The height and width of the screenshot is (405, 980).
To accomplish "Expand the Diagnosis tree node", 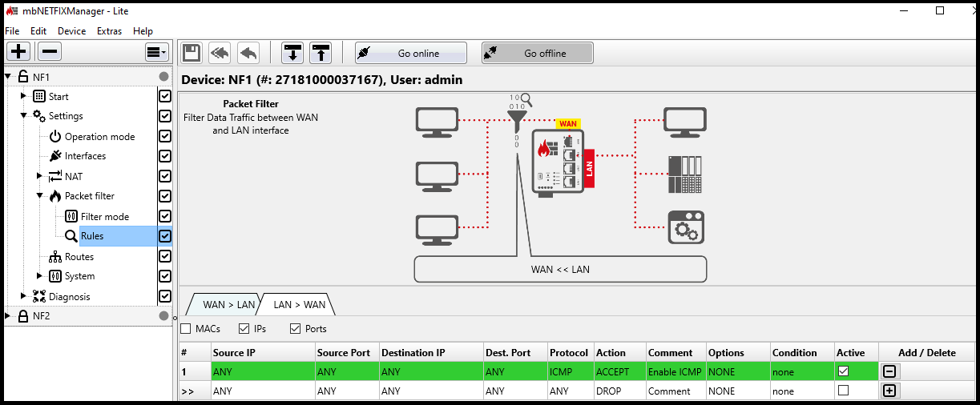I will click(x=24, y=296).
